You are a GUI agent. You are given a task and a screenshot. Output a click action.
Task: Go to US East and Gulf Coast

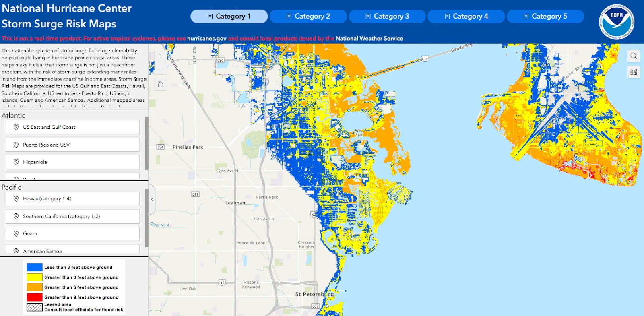point(72,127)
